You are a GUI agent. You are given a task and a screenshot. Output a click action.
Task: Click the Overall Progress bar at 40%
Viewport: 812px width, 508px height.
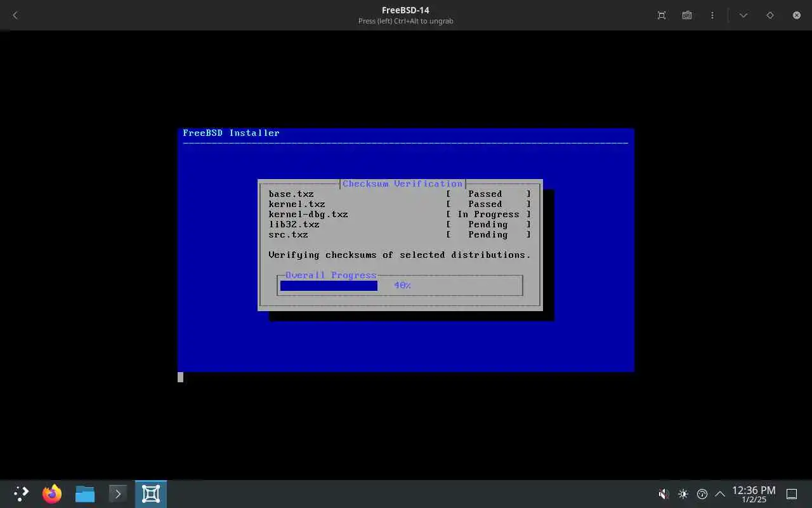click(400, 285)
